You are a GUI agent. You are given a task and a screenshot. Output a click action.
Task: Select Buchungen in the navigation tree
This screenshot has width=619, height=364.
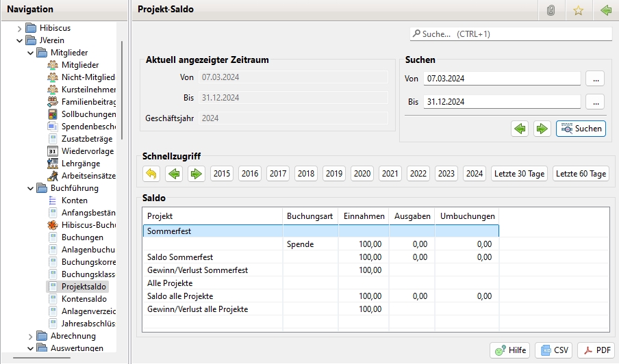(x=82, y=237)
